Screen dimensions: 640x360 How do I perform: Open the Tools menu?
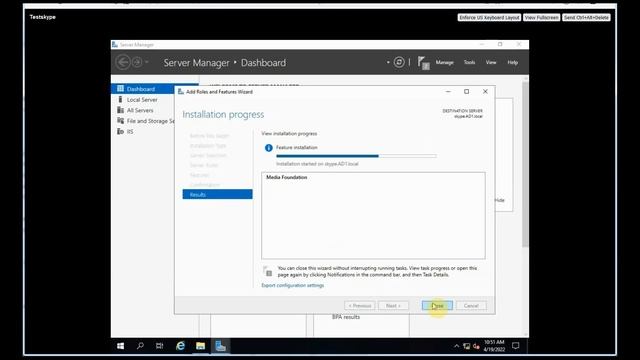pyautogui.click(x=469, y=62)
